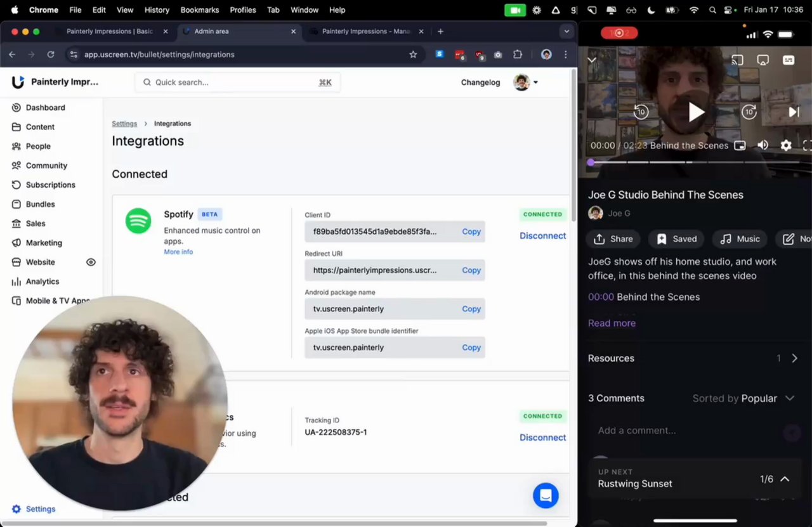812x527 pixels.
Task: Open video player settings gear
Action: [x=786, y=145]
